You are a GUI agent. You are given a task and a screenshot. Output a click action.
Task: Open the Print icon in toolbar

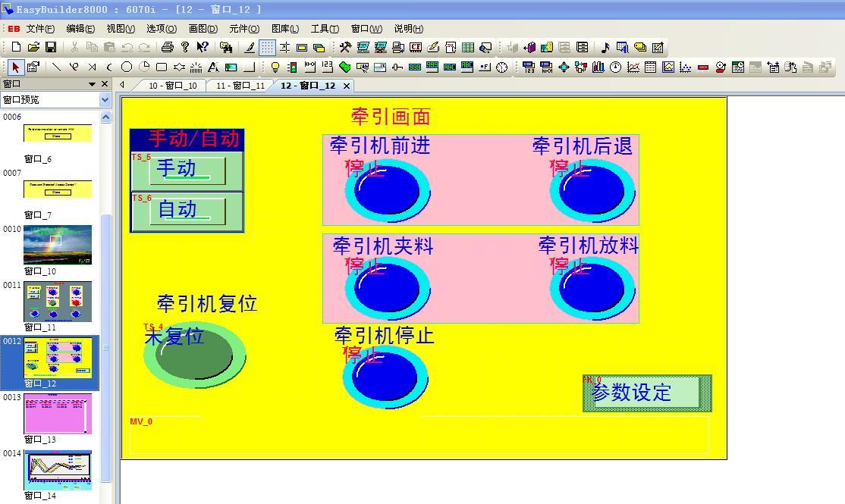pos(168,47)
